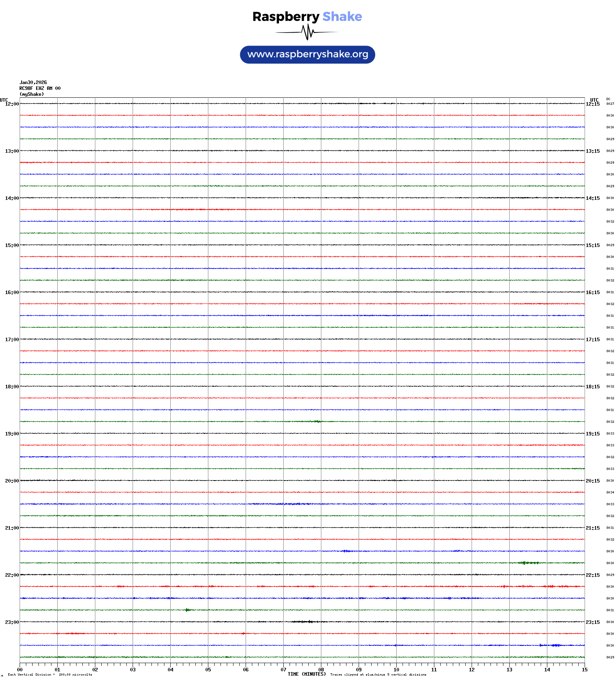The height and width of the screenshot is (680, 616).
Task: Click the seismic waveform icon under the logo
Action: pos(307,32)
